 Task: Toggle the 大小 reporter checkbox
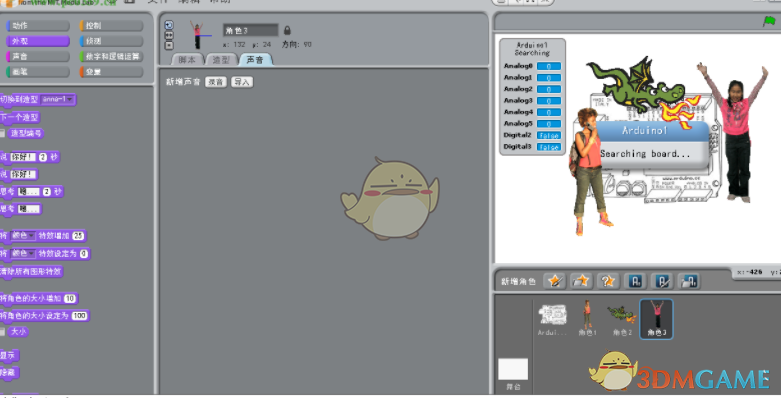[x=2, y=332]
